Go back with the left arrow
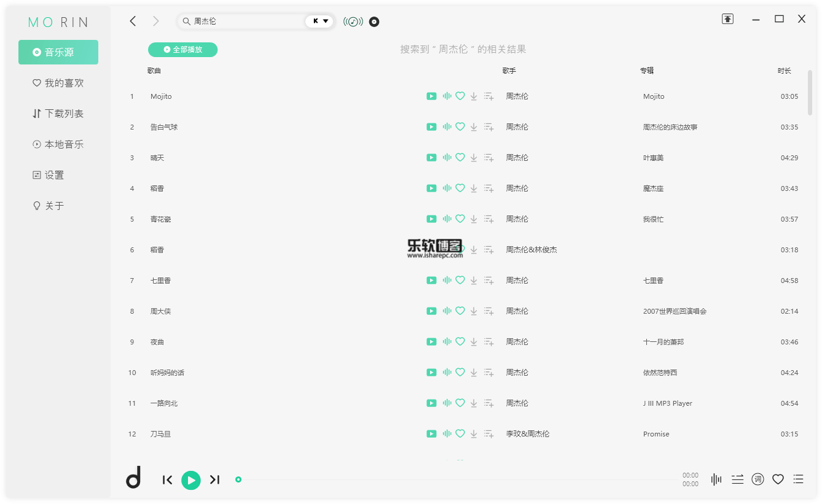822x504 pixels. [x=133, y=21]
